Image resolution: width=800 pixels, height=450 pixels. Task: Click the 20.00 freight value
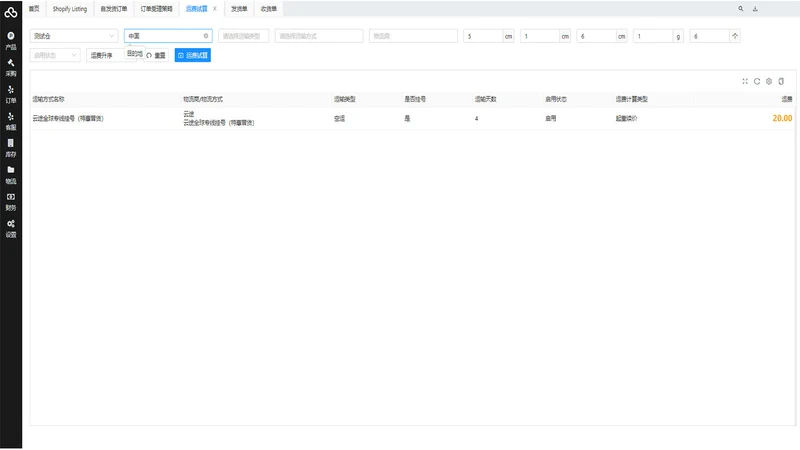point(782,118)
